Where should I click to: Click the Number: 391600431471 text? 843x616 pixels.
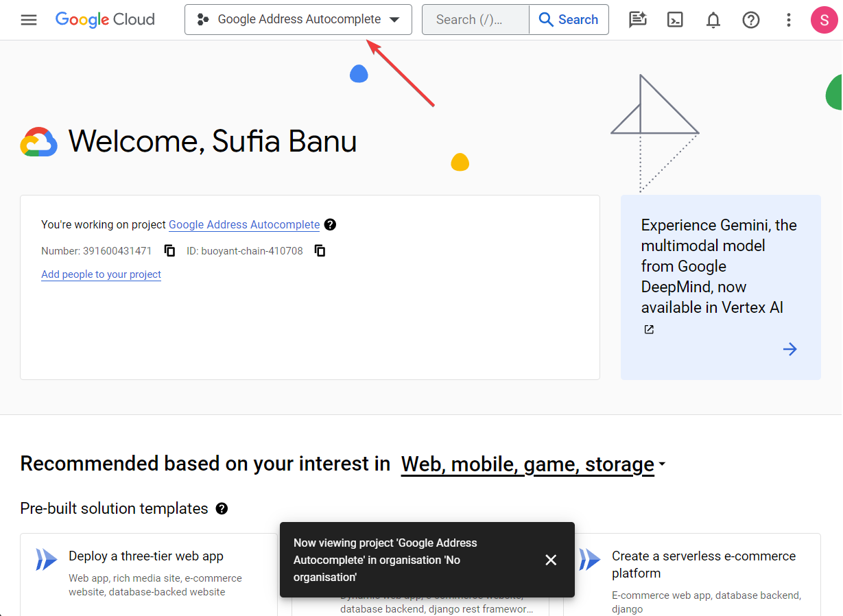click(x=97, y=251)
